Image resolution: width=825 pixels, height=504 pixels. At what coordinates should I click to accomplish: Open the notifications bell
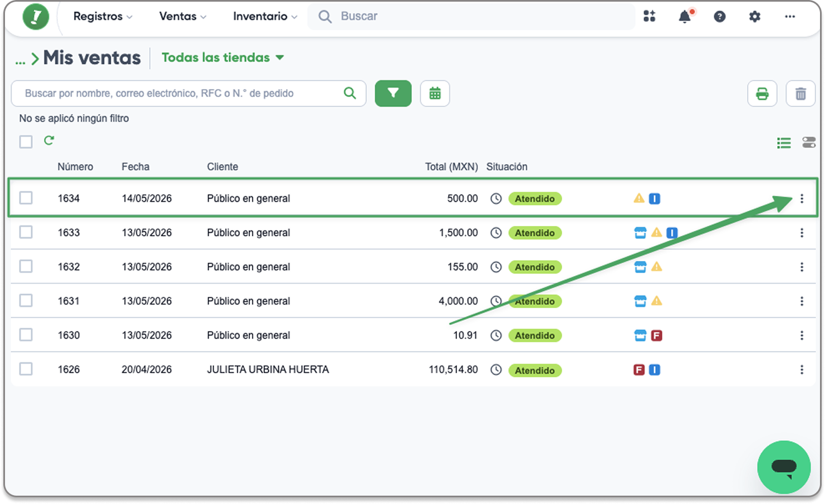(685, 16)
